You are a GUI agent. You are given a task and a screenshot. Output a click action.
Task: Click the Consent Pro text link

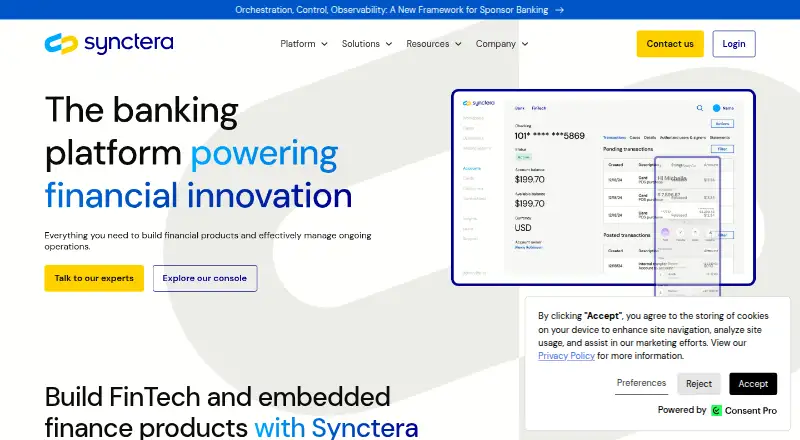(751, 410)
